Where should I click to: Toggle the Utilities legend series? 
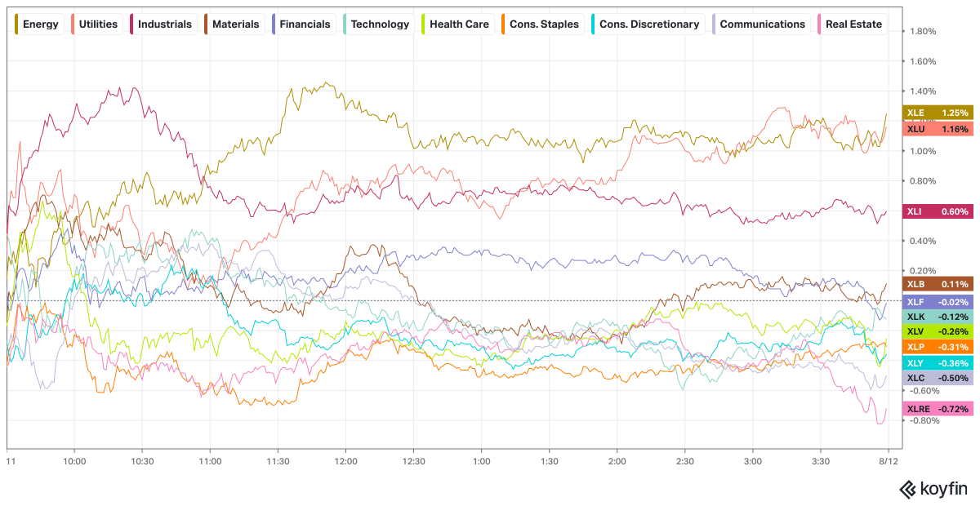coord(96,24)
